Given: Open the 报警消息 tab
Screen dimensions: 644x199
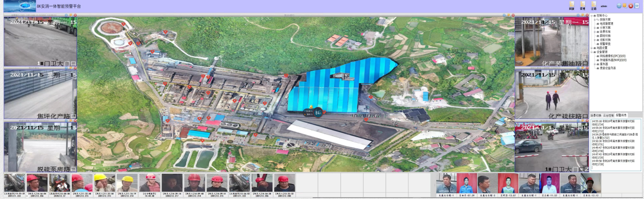Looking at the screenshot, I should [621, 115].
